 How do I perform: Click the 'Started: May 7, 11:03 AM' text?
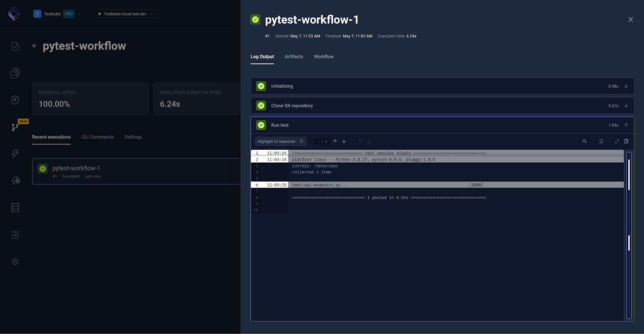(297, 36)
